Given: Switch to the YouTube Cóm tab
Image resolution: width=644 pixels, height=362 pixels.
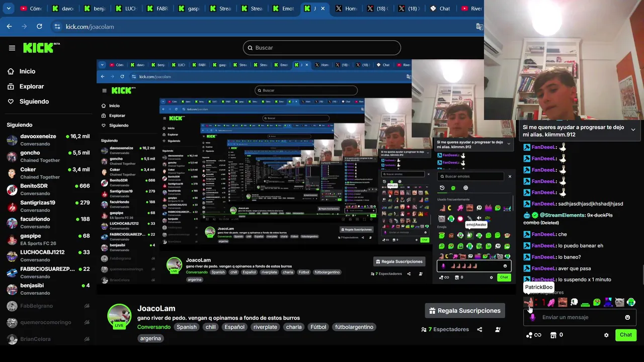Looking at the screenshot, I should coord(31,9).
